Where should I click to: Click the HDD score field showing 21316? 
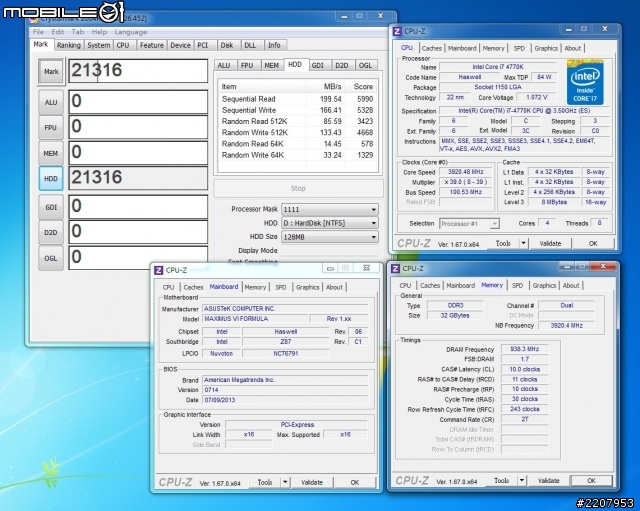pyautogui.click(x=138, y=178)
